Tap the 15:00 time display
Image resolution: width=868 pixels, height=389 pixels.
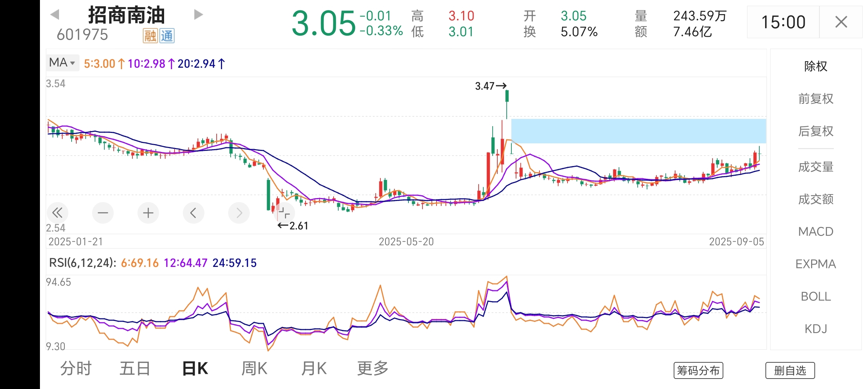[x=783, y=22]
